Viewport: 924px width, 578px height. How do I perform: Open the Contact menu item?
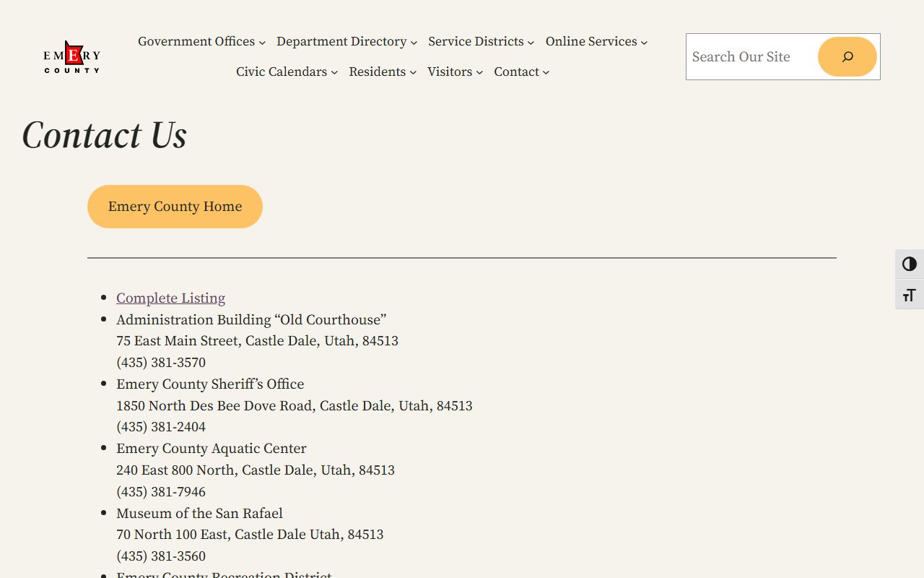[516, 72]
